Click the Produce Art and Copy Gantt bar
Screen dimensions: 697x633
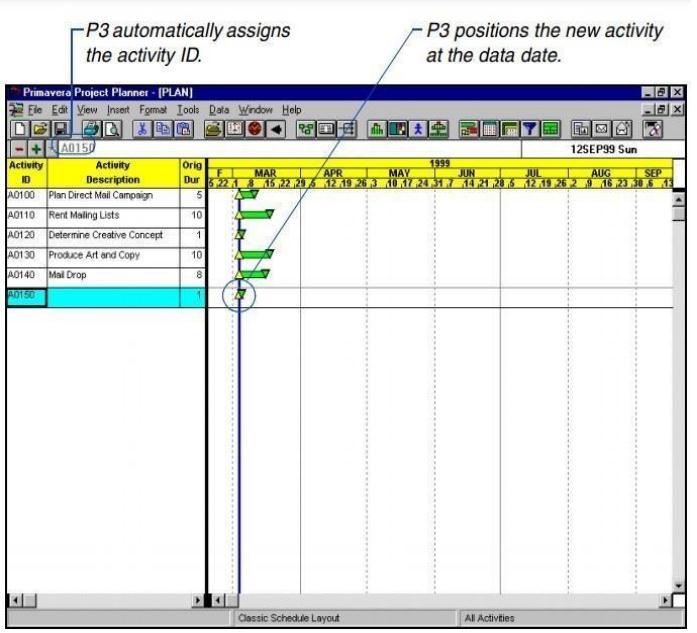tap(255, 255)
